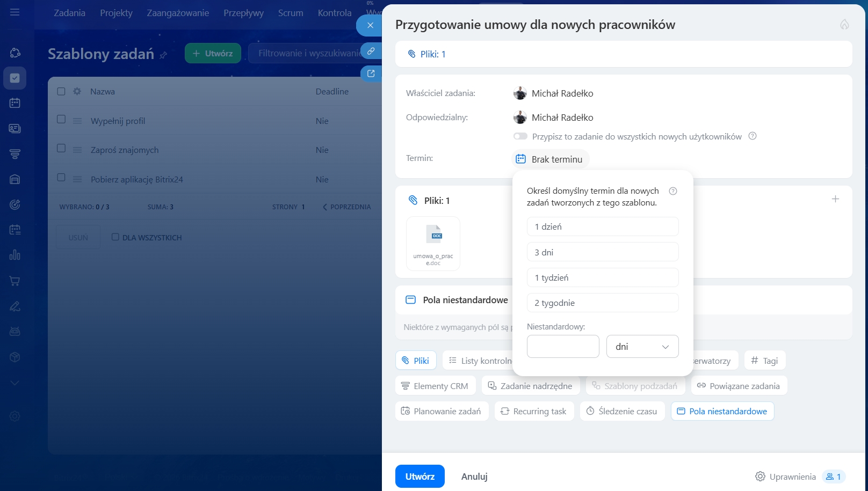Copy link to the template panel
Viewport: 868px width, 491px height.
coord(371,51)
